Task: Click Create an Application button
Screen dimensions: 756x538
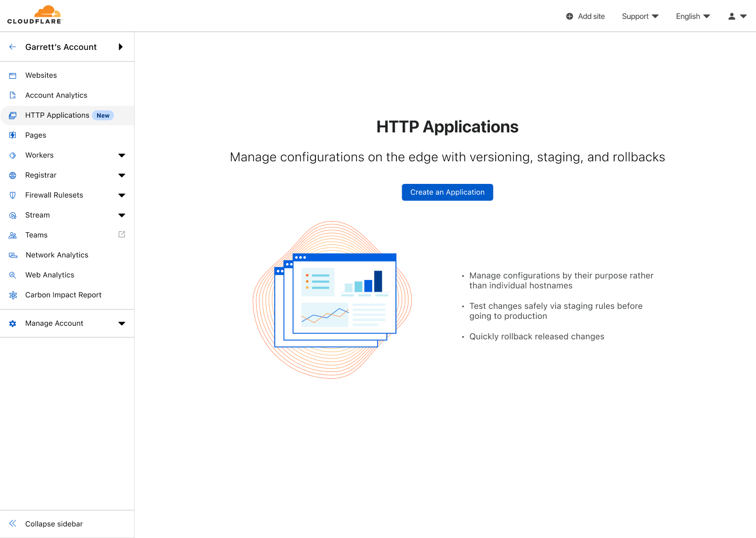Action: click(x=447, y=192)
